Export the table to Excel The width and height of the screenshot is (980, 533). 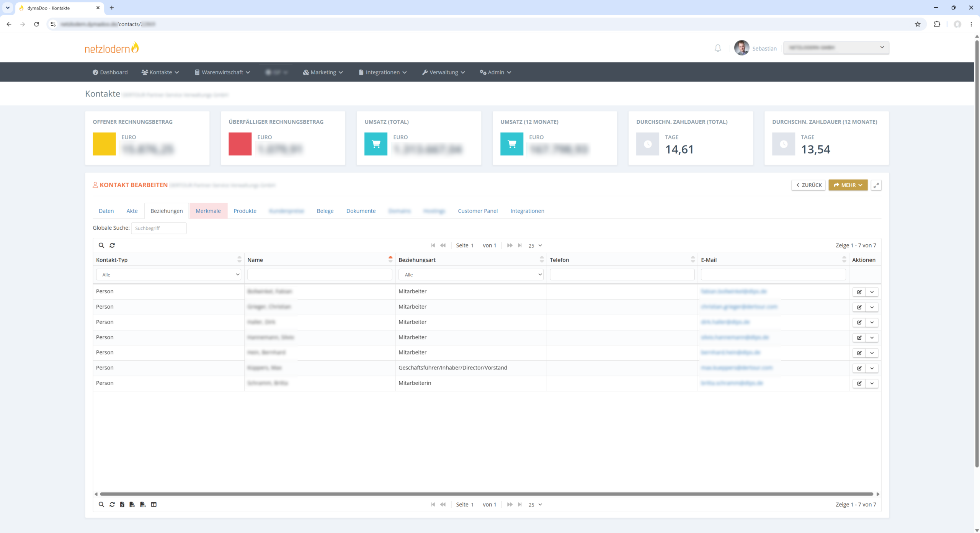click(x=122, y=505)
